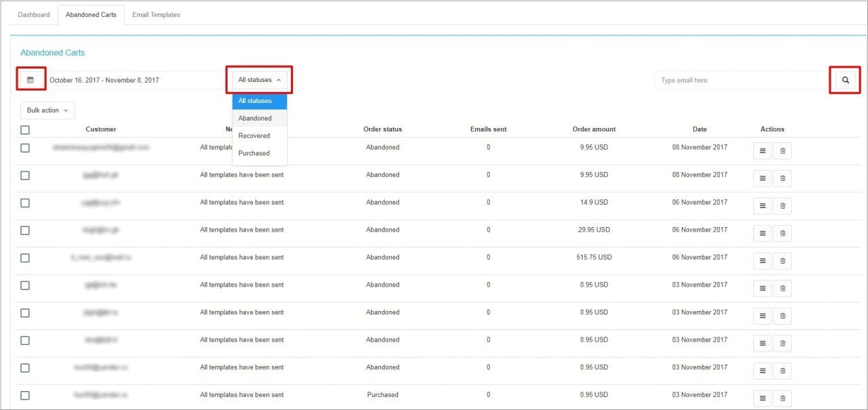Click the 14.9 USD amount cell
Viewport: 868px width, 410px height.
point(594,203)
